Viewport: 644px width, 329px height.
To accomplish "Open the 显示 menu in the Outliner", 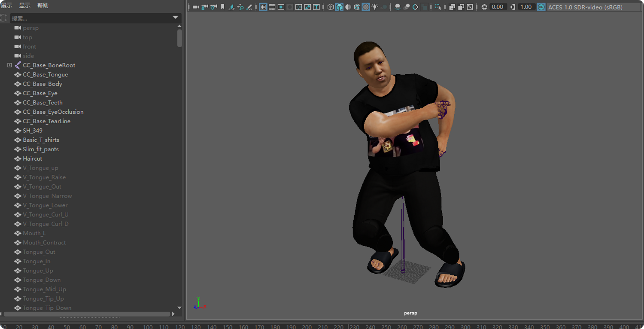I will (25, 5).
